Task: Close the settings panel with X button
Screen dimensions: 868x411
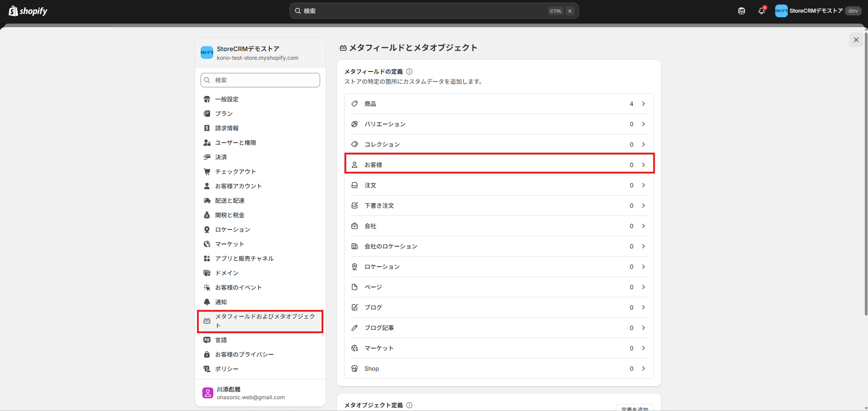Action: (x=856, y=40)
